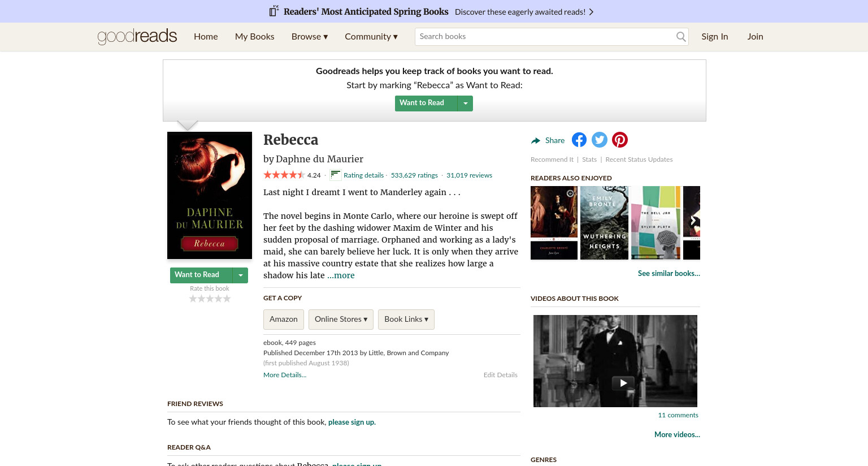Share Rebecca on Twitter
Screen dimensions: 868x466
click(x=600, y=140)
